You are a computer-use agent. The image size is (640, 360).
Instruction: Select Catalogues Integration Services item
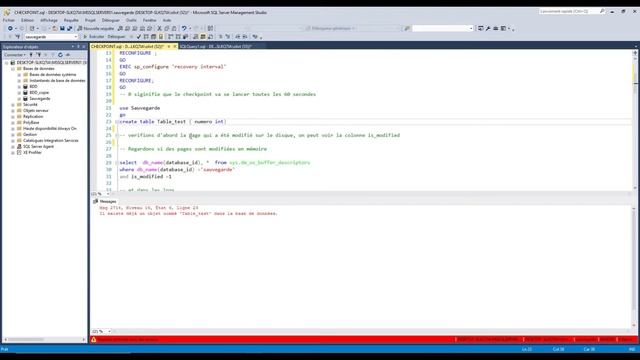51,140
